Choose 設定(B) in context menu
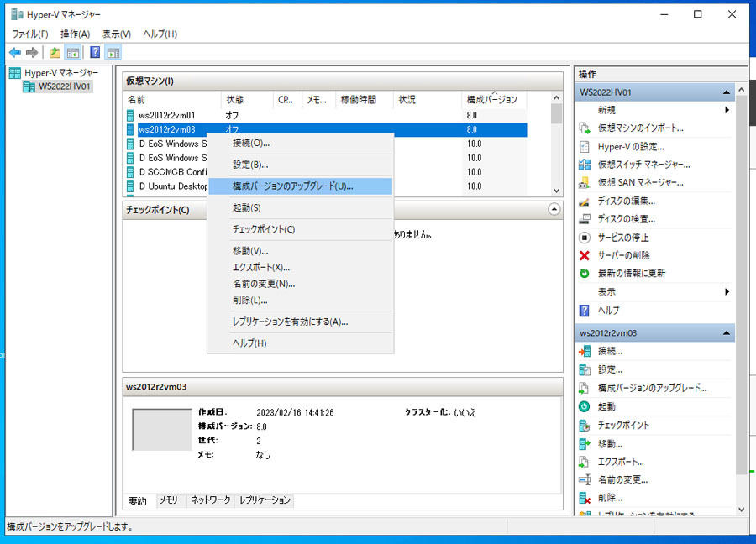The height and width of the screenshot is (544, 756). (x=300, y=165)
